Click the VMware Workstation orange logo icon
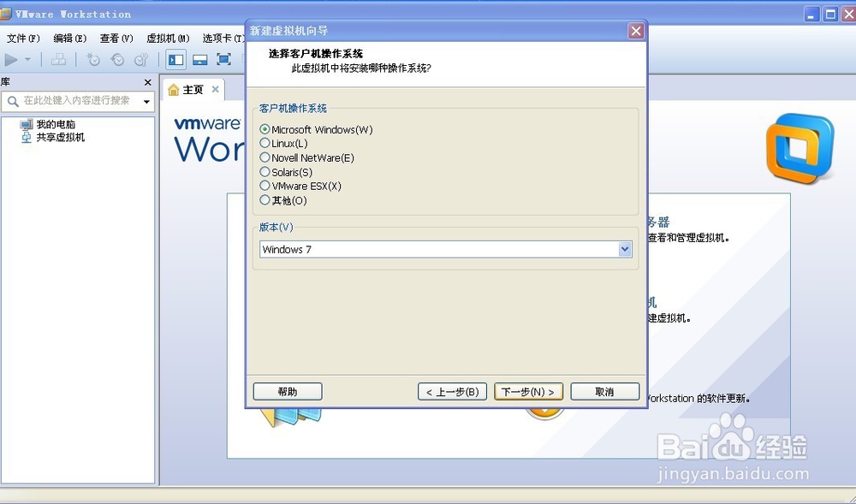This screenshot has height=504, width=856. click(x=800, y=148)
